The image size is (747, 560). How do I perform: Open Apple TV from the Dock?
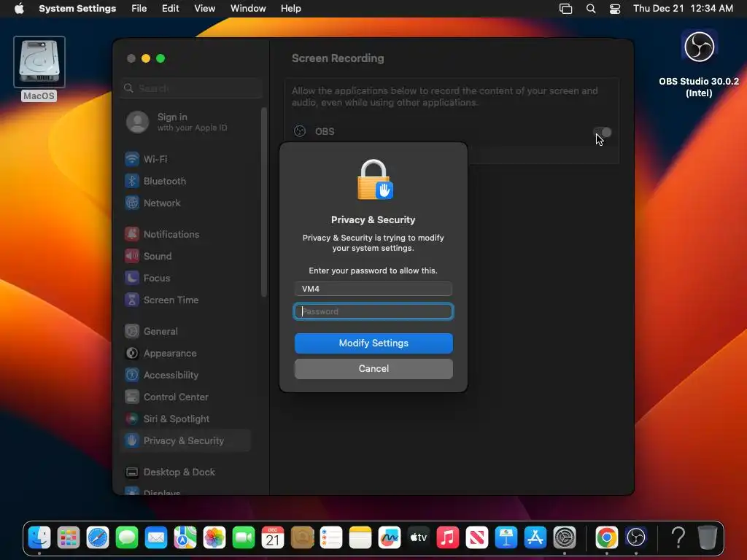(419, 537)
